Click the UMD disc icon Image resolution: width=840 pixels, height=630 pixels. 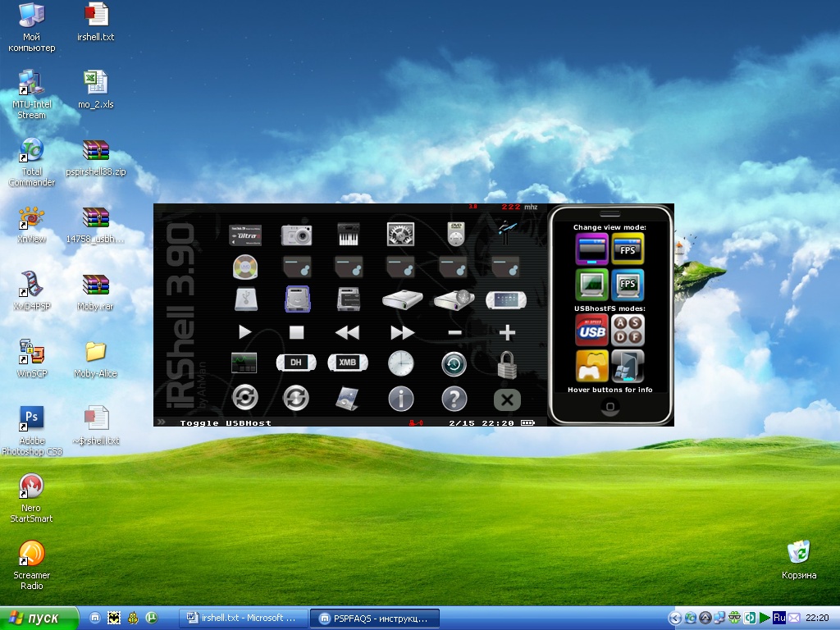[244, 267]
